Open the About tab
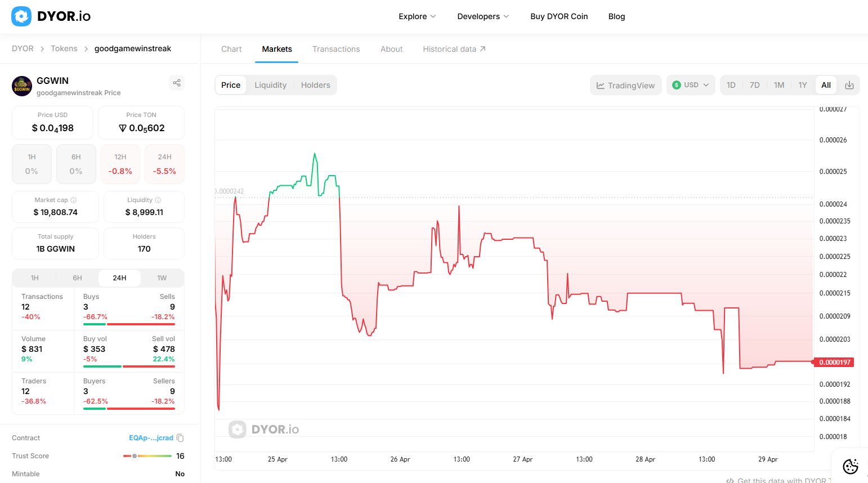868x483 pixels. pos(391,49)
